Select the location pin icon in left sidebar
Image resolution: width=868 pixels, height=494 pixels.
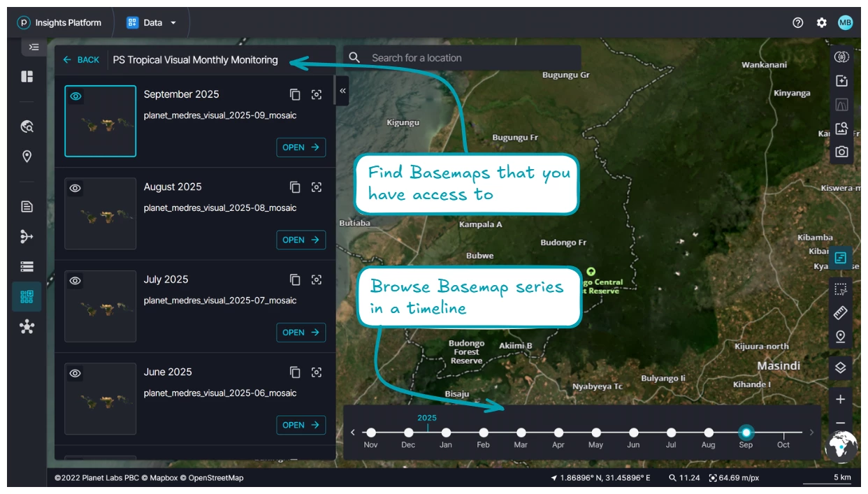coord(27,157)
